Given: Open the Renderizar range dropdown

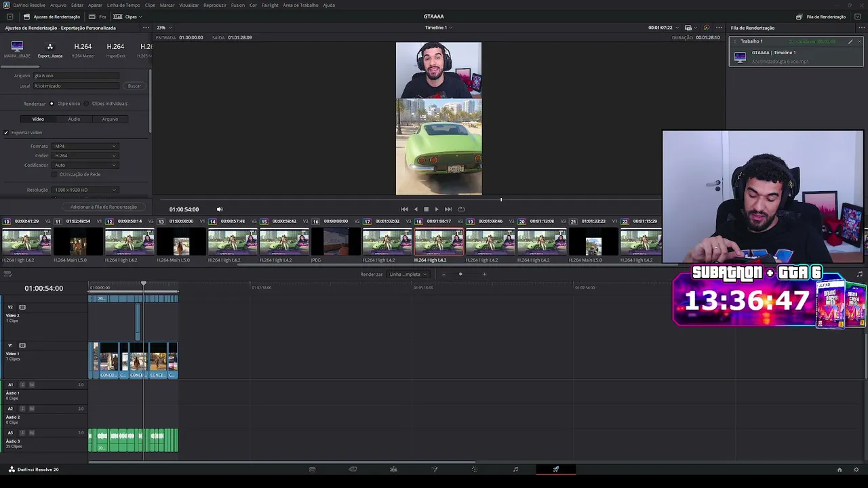Looking at the screenshot, I should 408,274.
